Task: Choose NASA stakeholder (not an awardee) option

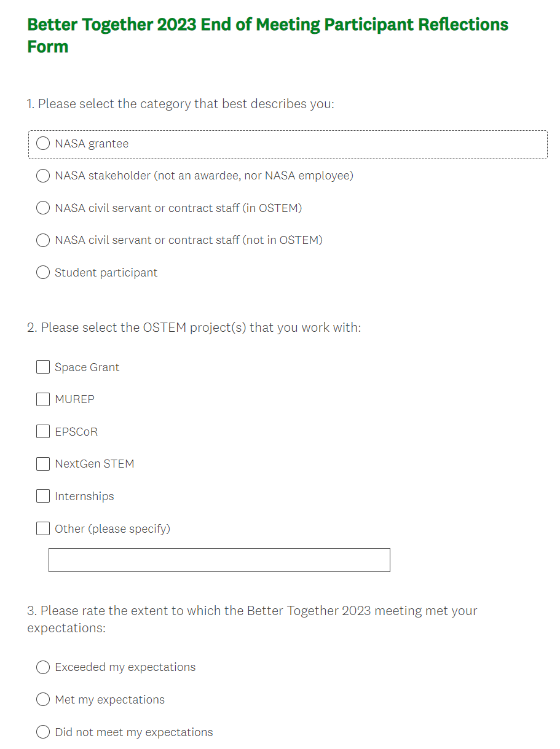Action: click(43, 176)
